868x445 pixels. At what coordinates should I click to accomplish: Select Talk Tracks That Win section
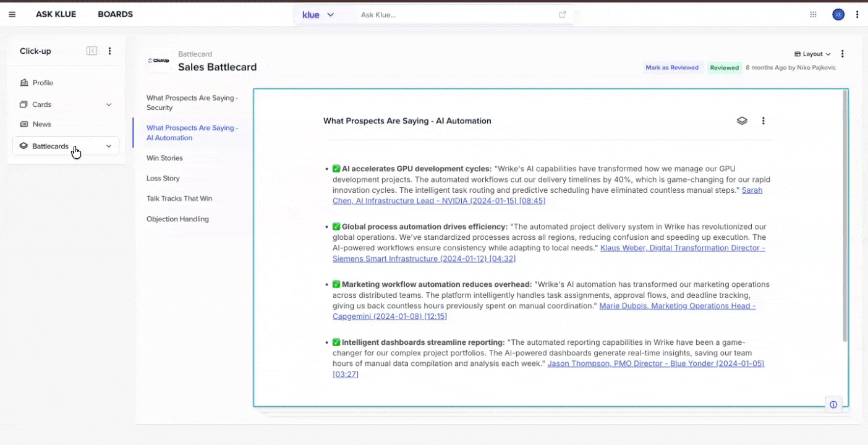click(179, 198)
